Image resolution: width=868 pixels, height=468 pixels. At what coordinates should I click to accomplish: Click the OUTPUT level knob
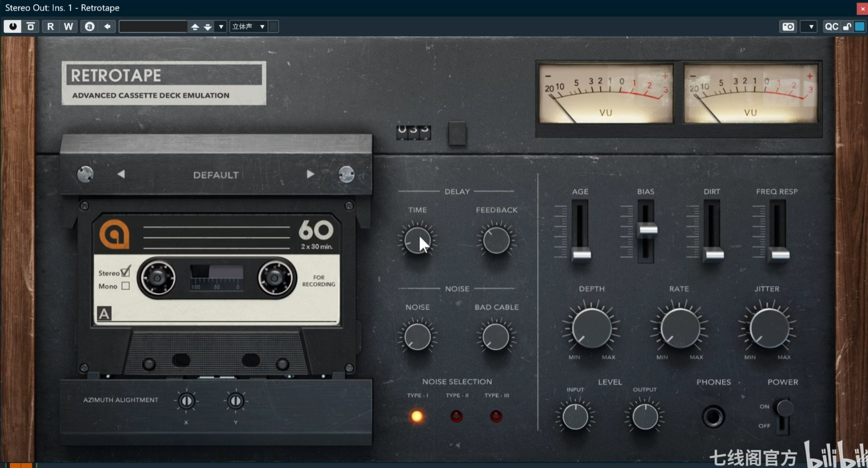[x=645, y=416]
